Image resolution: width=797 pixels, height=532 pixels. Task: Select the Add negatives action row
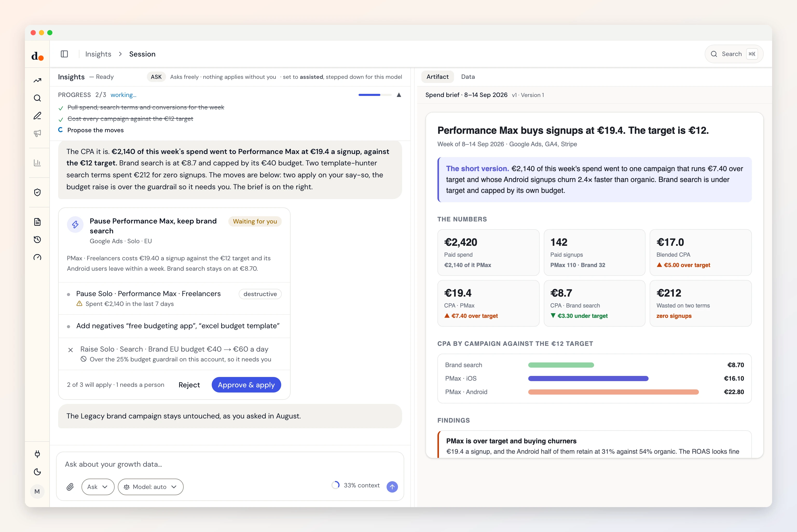tap(174, 326)
